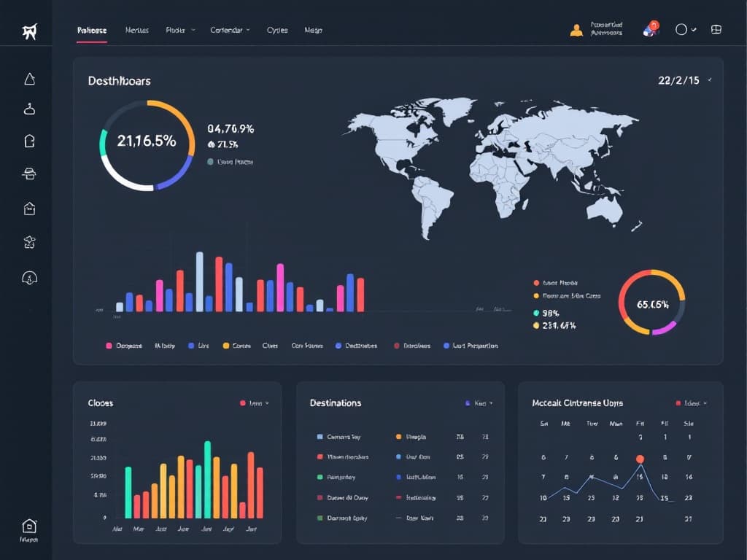The width and height of the screenshot is (747, 560).
Task: Click the printer icon in the sidebar
Action: [29, 174]
